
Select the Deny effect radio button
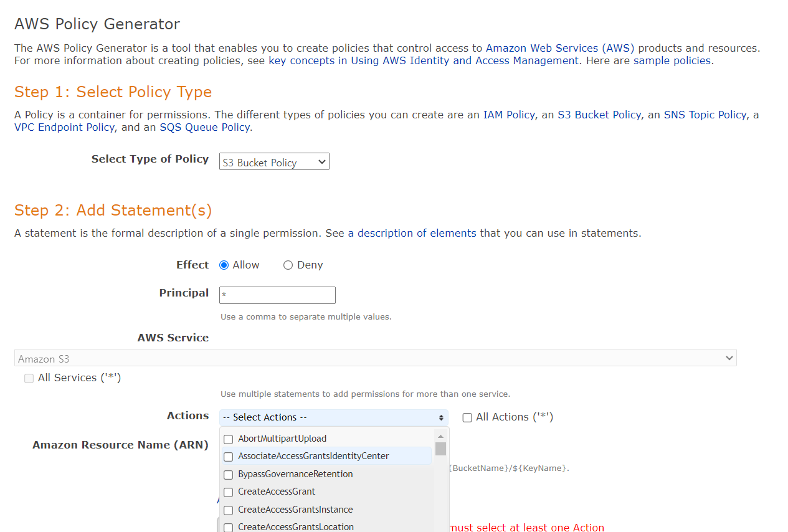click(x=288, y=265)
